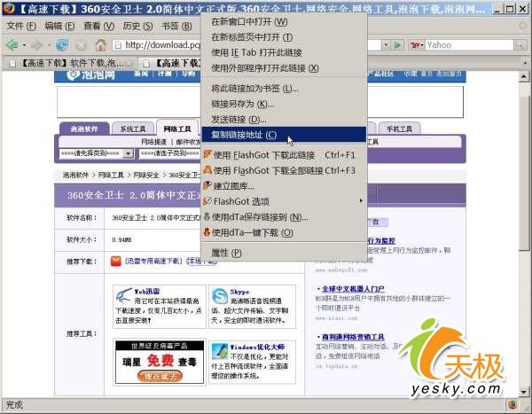Viewport: 532px width, 414px height.
Task: Click the Skype logo icon
Action: coord(220,295)
